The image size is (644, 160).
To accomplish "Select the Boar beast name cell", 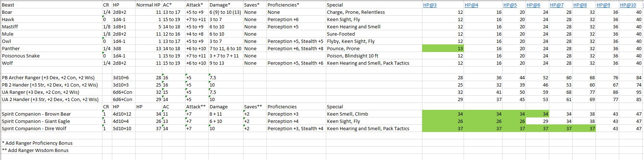I will 51,12.
